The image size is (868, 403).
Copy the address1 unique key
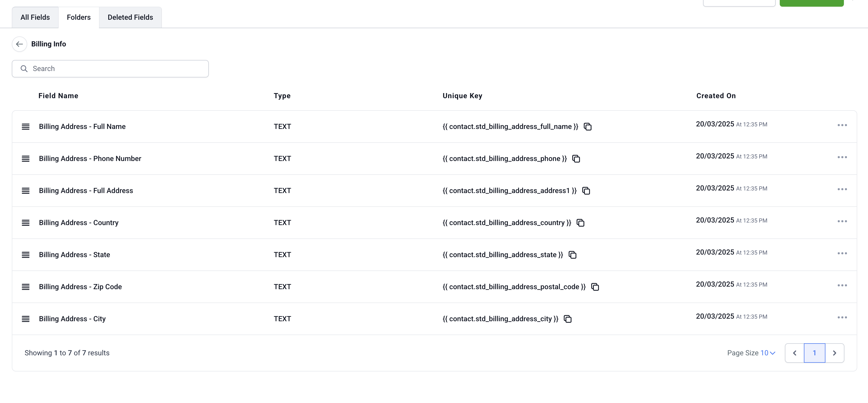click(586, 190)
